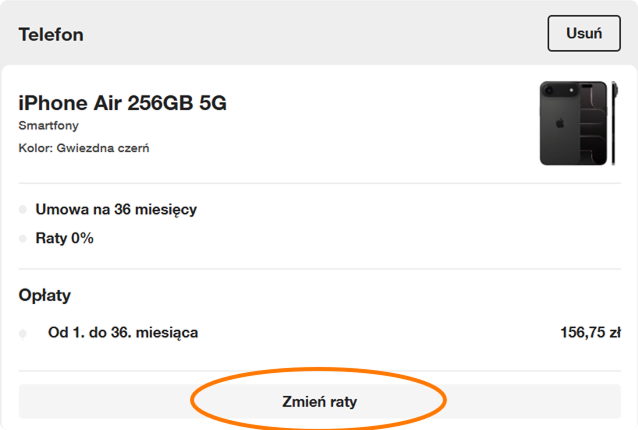
Task: Click the camera flash on the phone back
Action: pos(572,91)
